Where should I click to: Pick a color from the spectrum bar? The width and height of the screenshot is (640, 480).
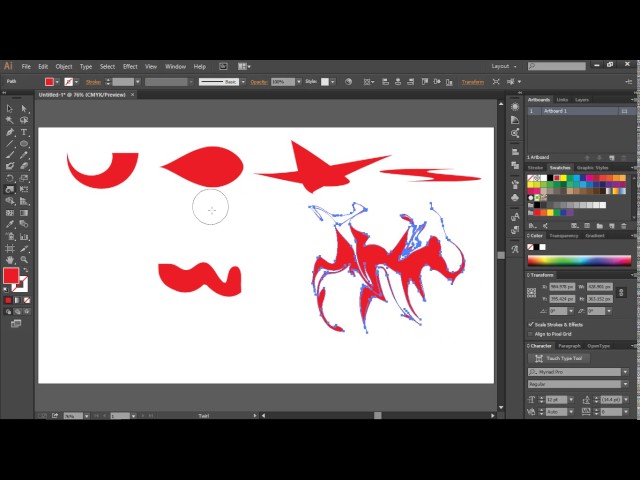click(x=579, y=261)
